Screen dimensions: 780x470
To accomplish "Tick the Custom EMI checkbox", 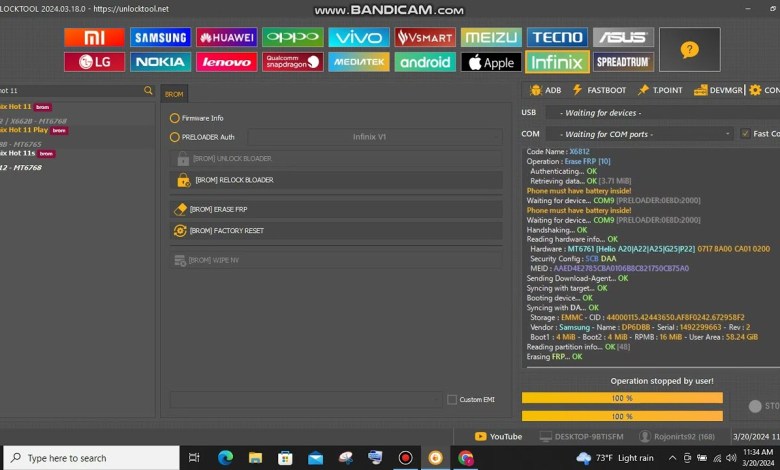I will 452,399.
